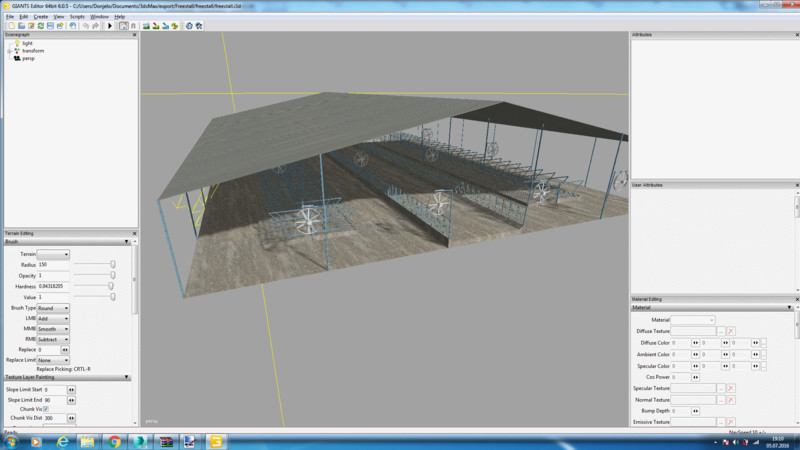
Task: Clear Normal Texture using red X icon
Action: (x=731, y=399)
